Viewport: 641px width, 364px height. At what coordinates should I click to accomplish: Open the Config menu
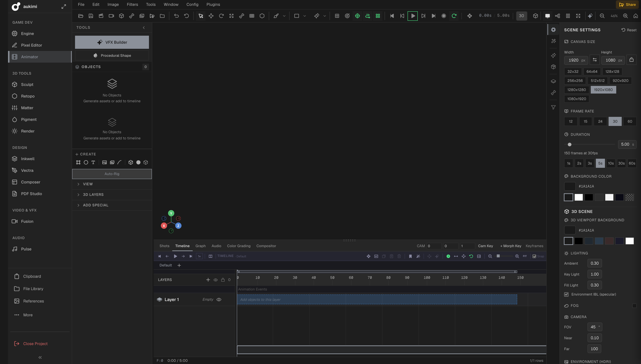pos(192,5)
